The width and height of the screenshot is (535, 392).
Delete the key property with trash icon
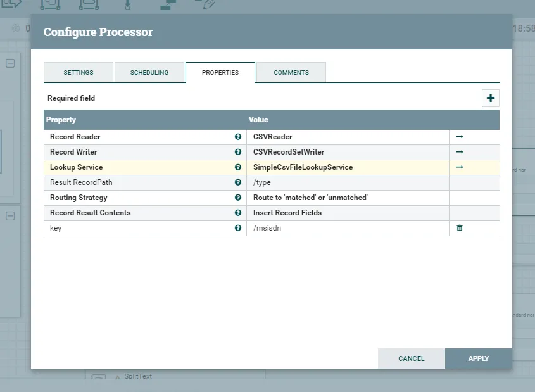point(460,228)
